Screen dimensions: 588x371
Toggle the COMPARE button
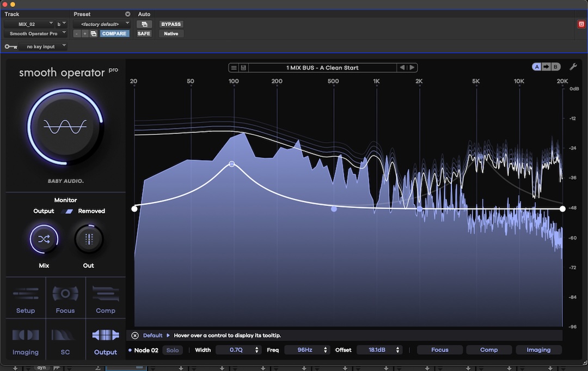114,34
